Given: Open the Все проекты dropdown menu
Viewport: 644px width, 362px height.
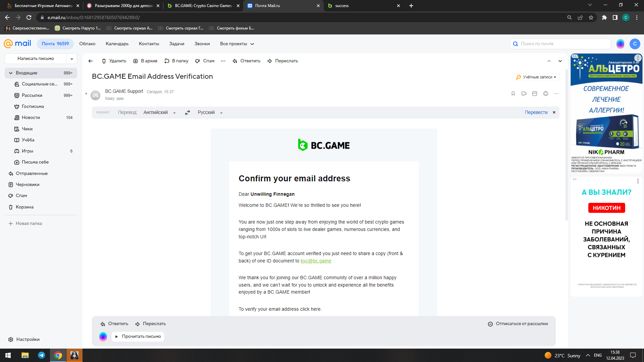Looking at the screenshot, I should click(237, 44).
